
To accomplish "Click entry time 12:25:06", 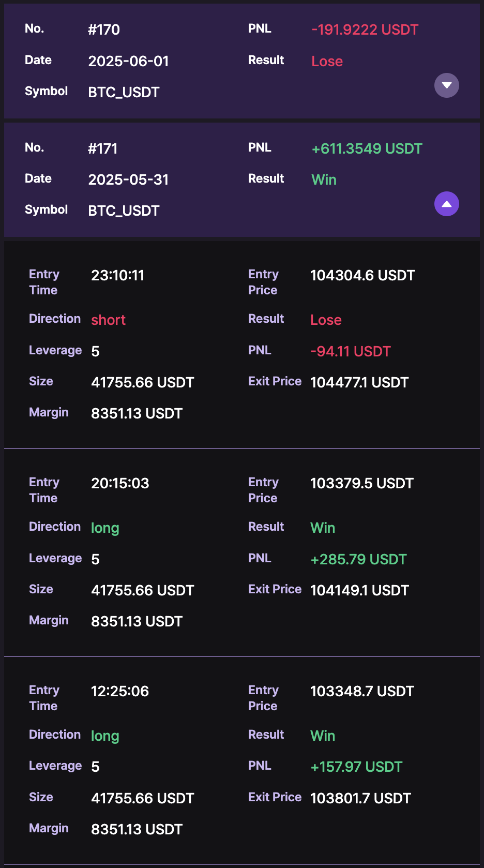I will tap(119, 691).
